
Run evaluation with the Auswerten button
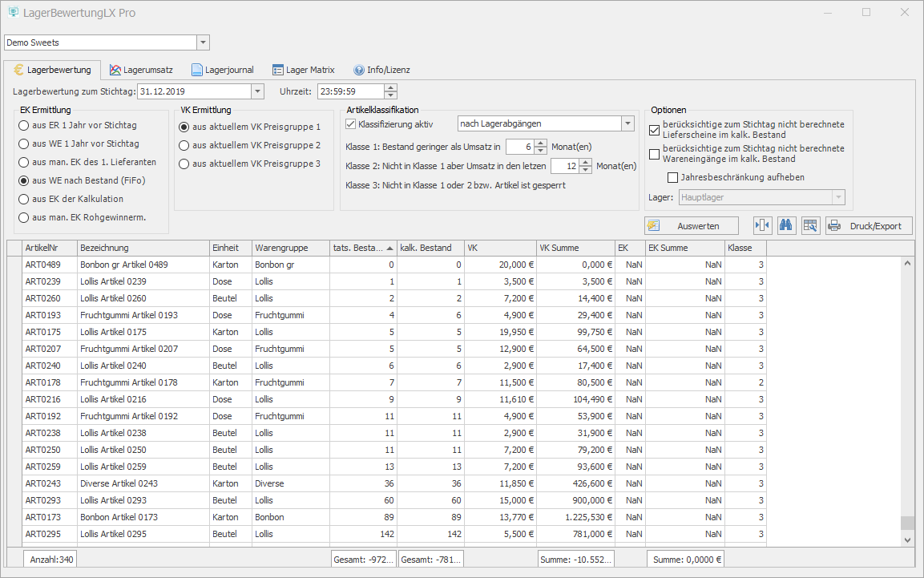click(691, 225)
